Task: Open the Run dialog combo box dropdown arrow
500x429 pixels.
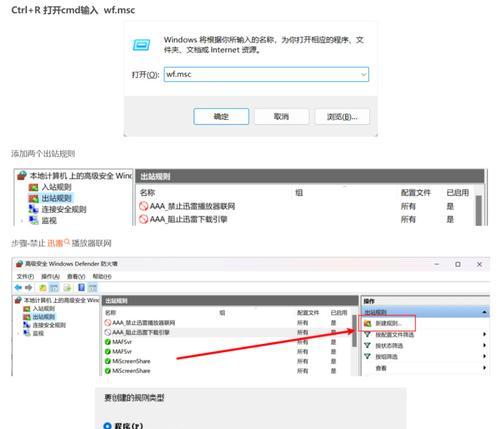Action: (x=364, y=74)
